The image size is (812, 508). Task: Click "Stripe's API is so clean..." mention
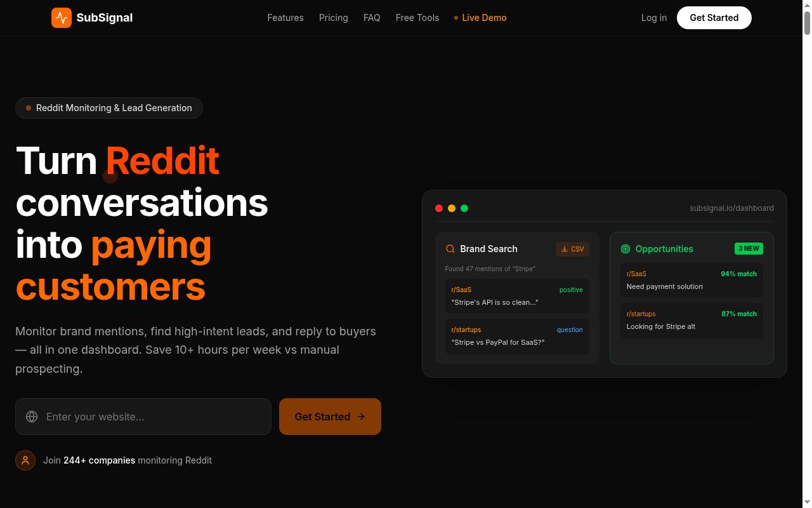pos(495,302)
